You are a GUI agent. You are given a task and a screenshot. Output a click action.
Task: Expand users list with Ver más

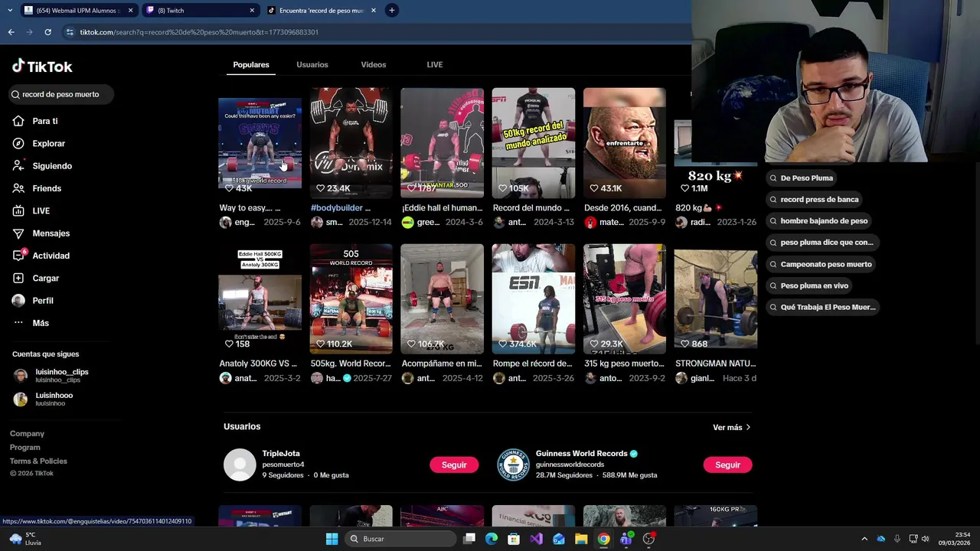point(732,427)
